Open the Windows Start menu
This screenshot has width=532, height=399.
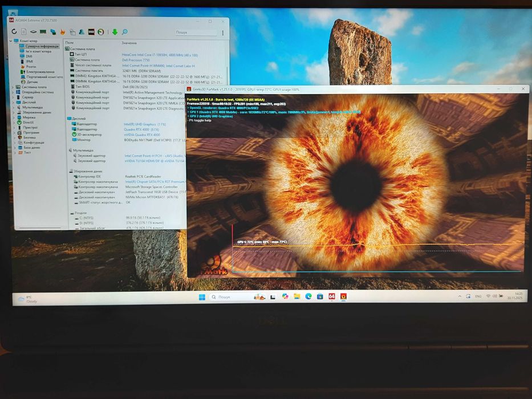202,297
